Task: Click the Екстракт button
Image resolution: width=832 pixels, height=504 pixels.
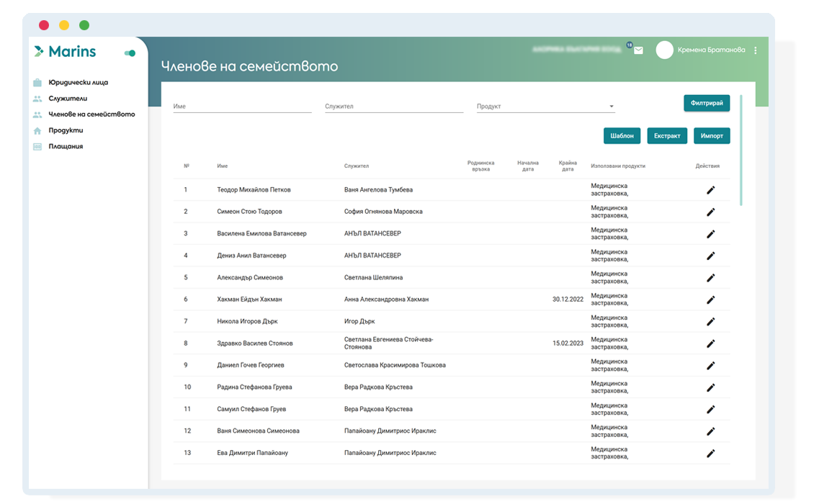Action: (666, 135)
